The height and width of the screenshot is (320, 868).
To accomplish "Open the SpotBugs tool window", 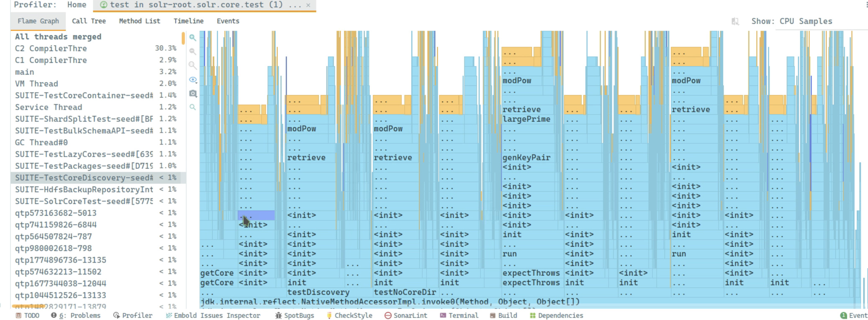I will (294, 315).
